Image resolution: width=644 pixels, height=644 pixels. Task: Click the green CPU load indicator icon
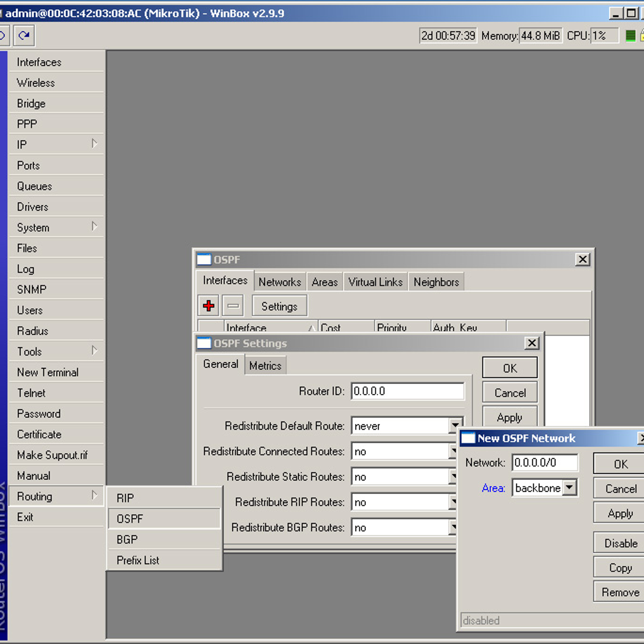coord(630,36)
